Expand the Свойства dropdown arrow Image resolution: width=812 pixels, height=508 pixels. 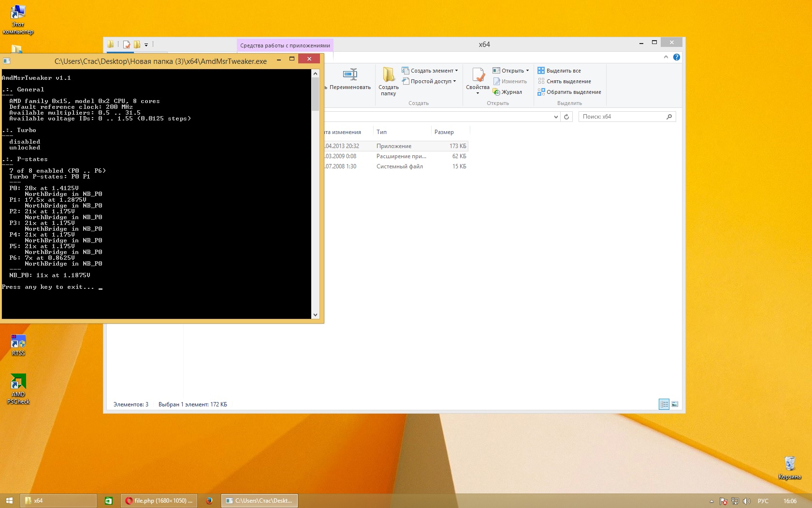(478, 93)
